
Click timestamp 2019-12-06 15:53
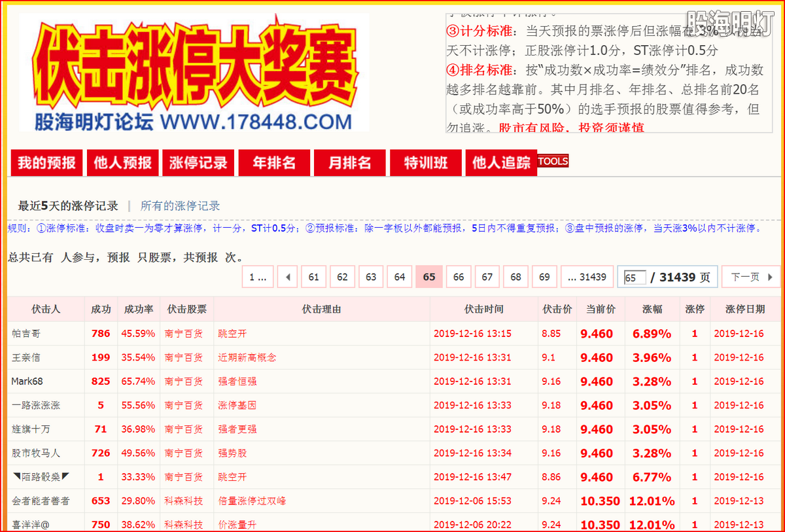click(472, 501)
